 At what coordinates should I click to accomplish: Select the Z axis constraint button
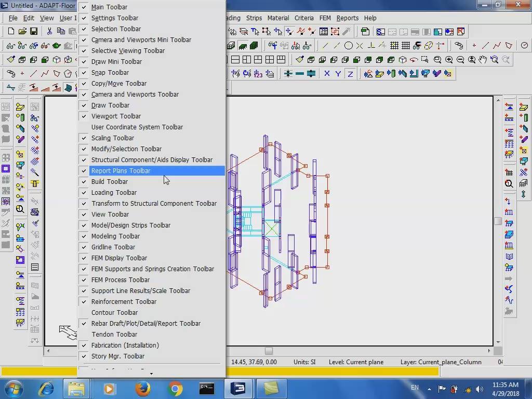pos(350,74)
